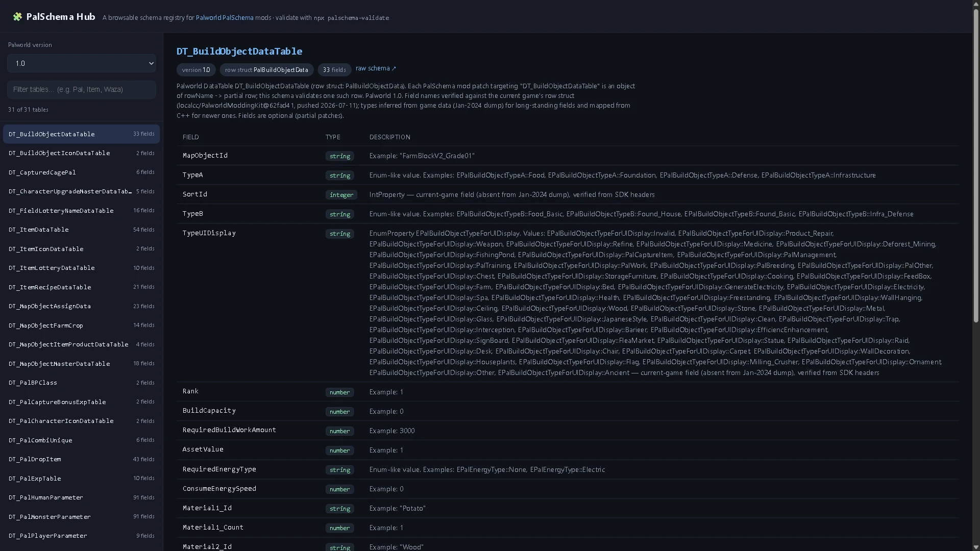
Task: Click the row struct PalBuildObjectData badge
Action: (x=266, y=70)
